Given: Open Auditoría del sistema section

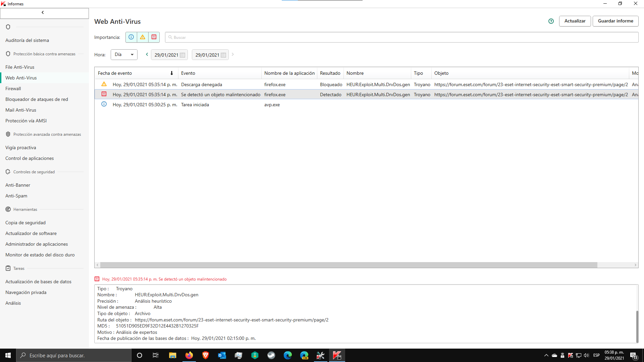Looking at the screenshot, I should tap(27, 40).
